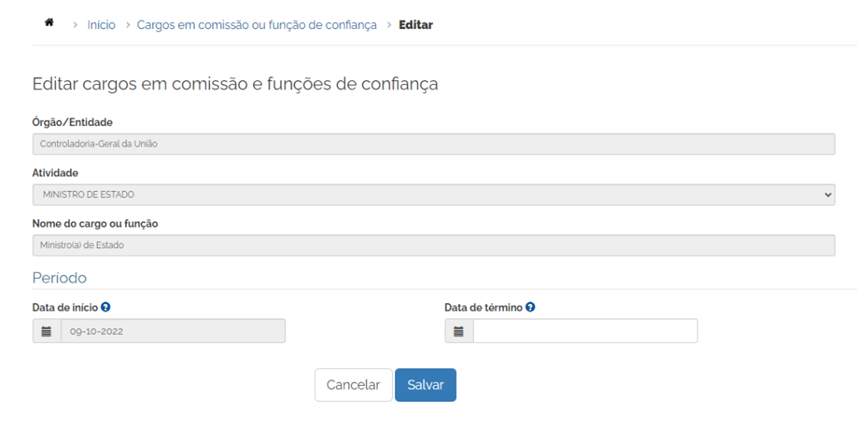Select the Editar breadcrumb item
The height and width of the screenshot is (427, 868).
tap(416, 25)
